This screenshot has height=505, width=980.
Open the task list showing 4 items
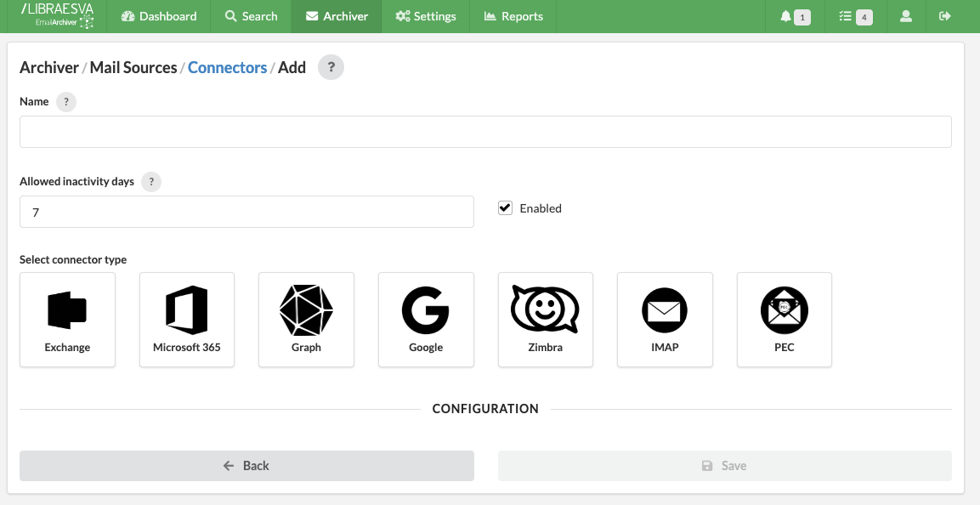point(856,16)
